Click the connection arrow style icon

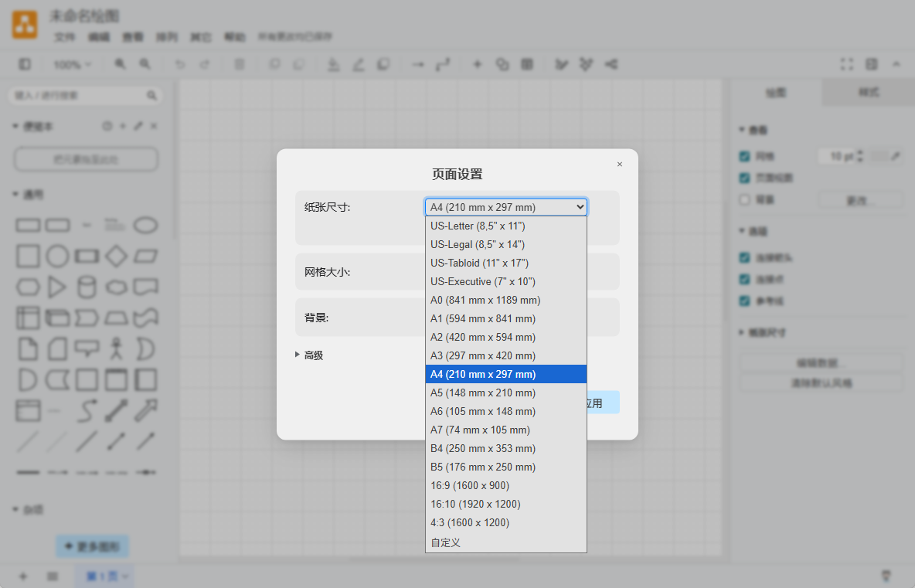pyautogui.click(x=418, y=64)
